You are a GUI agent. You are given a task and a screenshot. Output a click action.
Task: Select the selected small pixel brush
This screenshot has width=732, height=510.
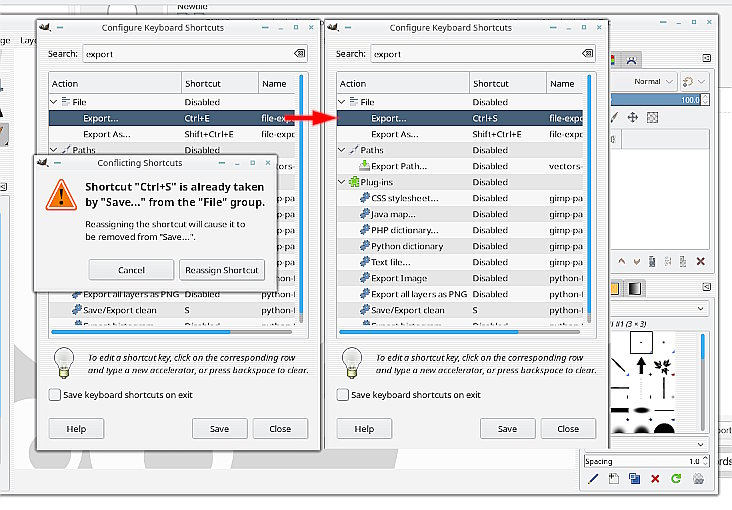point(641,342)
